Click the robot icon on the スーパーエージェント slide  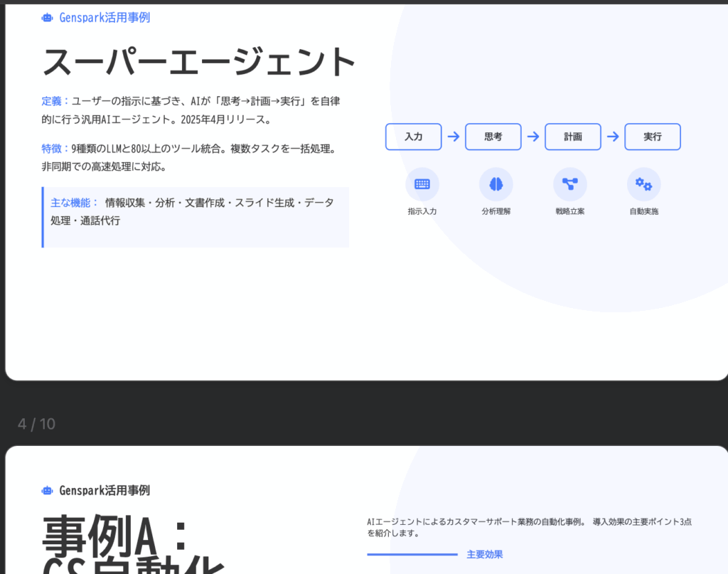(48, 18)
